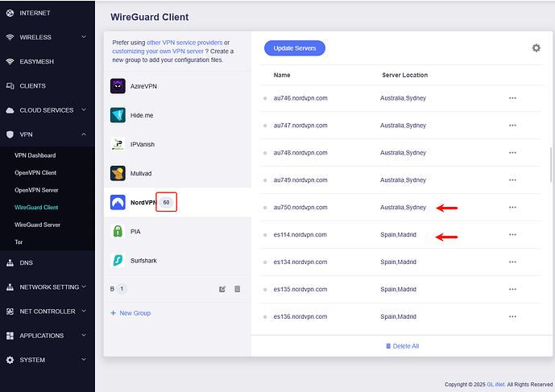555x392 pixels.
Task: Open three-dot menu for es114.nordvpn.com
Action: 512,235
